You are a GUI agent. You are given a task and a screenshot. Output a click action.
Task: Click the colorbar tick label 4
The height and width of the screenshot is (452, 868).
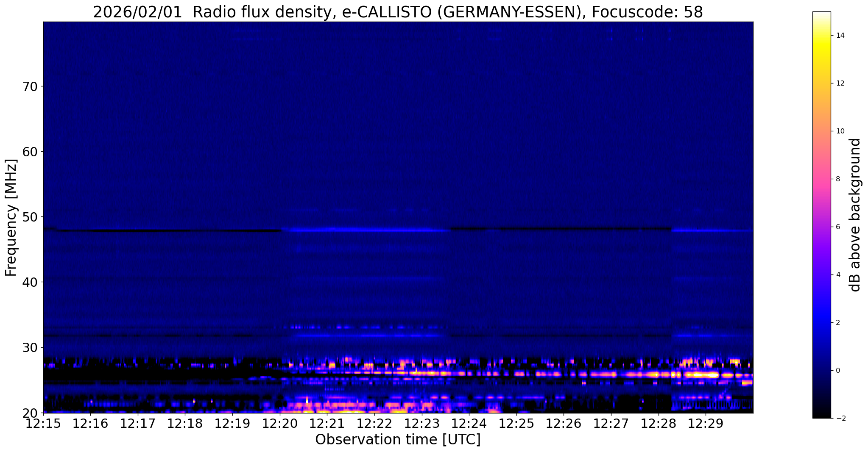(x=837, y=275)
